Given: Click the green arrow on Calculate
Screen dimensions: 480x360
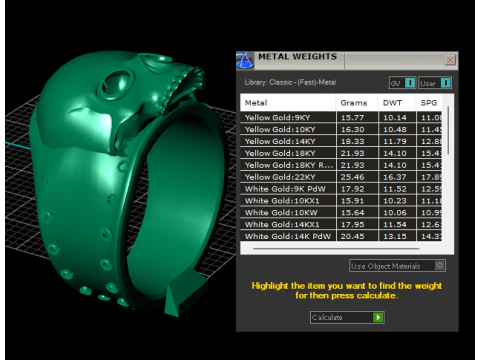Looking at the screenshot, I should [x=378, y=317].
